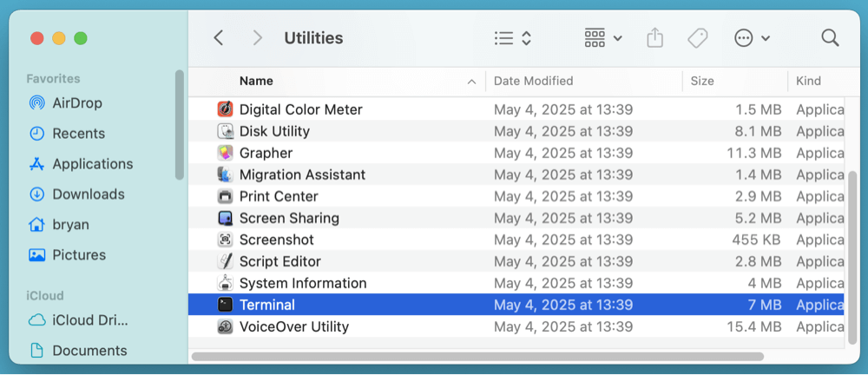Open the list view switcher
Image resolution: width=868 pixels, height=375 pixels.
coord(513,38)
